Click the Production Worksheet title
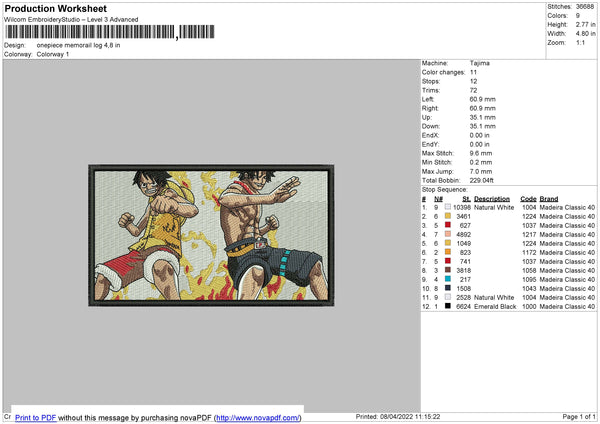 pyautogui.click(x=55, y=8)
